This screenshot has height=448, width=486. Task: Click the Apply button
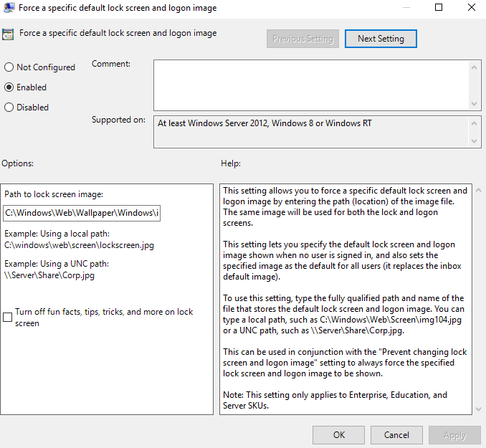pos(454,435)
